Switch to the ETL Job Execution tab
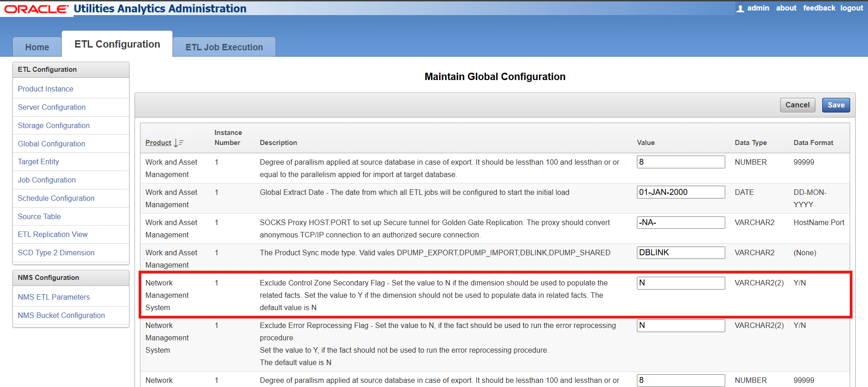Screen dimensions: 868x387 tap(224, 47)
